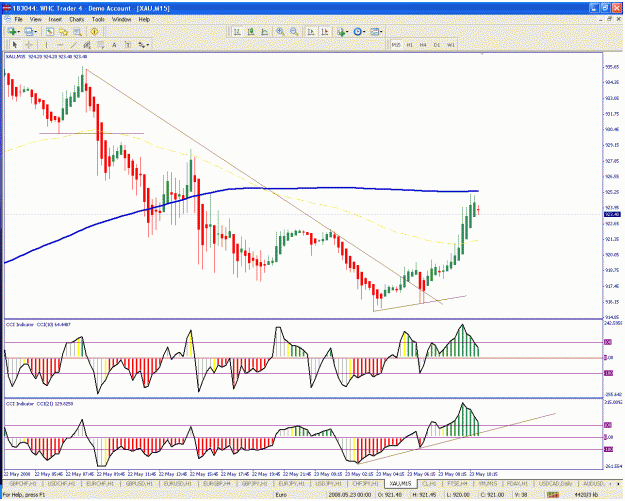This screenshot has width=625, height=501.
Task: Click the 'Euro' profile status bar entry
Action: (281, 495)
